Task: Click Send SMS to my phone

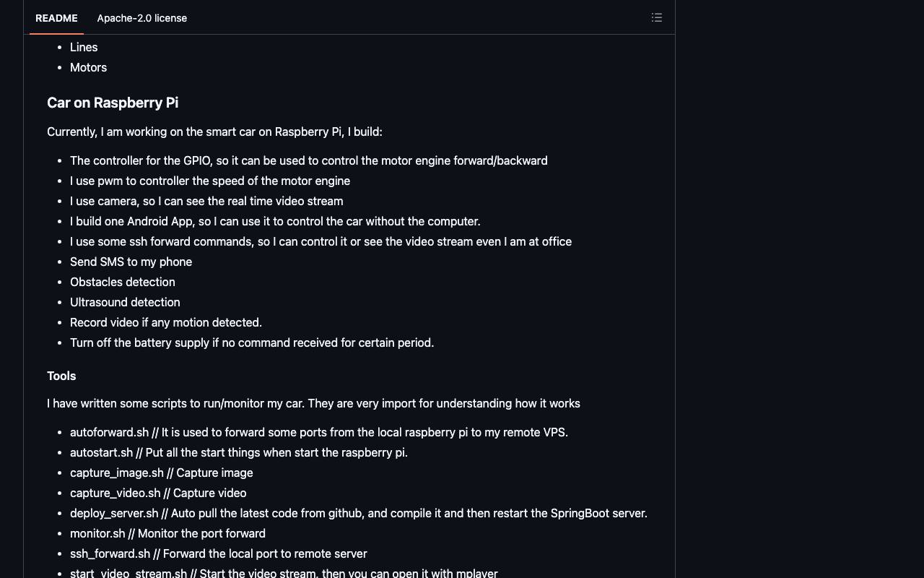Action: (x=131, y=262)
